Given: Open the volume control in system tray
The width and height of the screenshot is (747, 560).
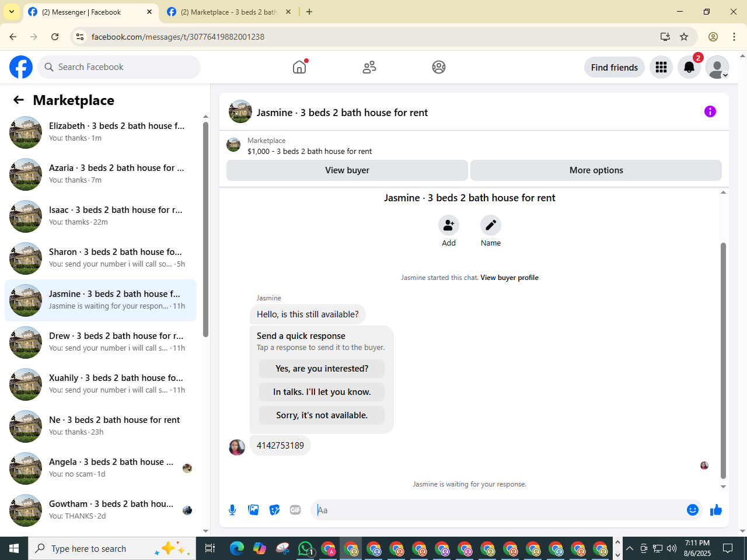Looking at the screenshot, I should (x=672, y=548).
